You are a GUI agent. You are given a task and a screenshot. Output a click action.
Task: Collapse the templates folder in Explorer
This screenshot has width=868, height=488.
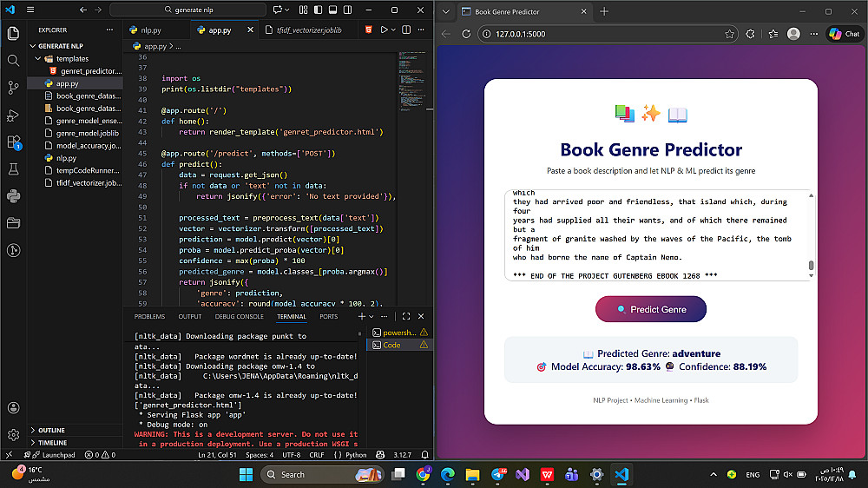tap(72, 58)
